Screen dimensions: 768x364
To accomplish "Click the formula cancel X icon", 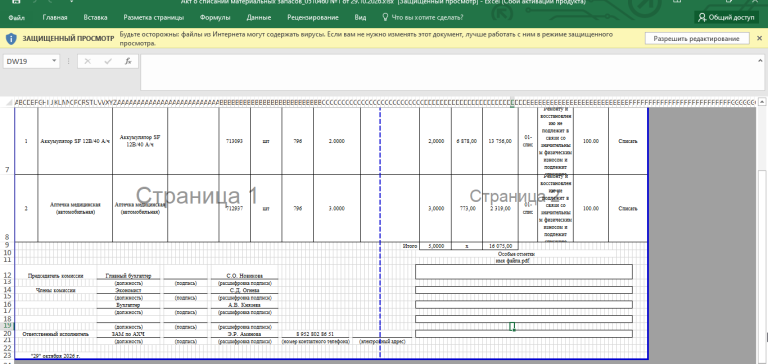I will coord(88,61).
